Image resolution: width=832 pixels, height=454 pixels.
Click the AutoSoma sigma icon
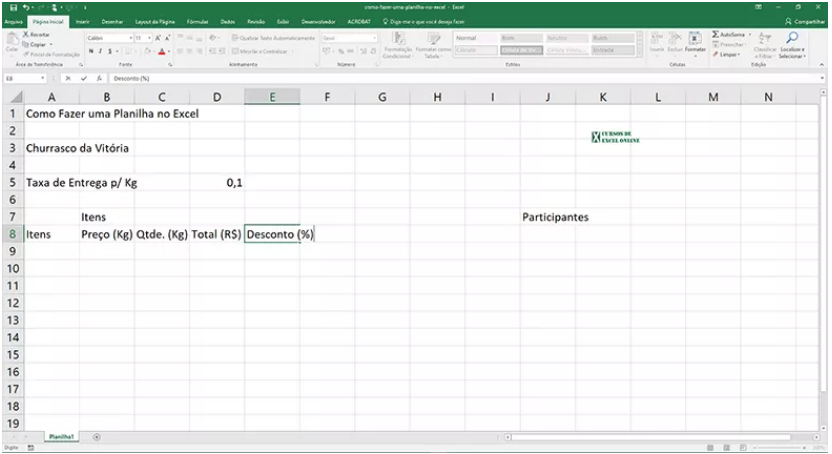click(716, 35)
